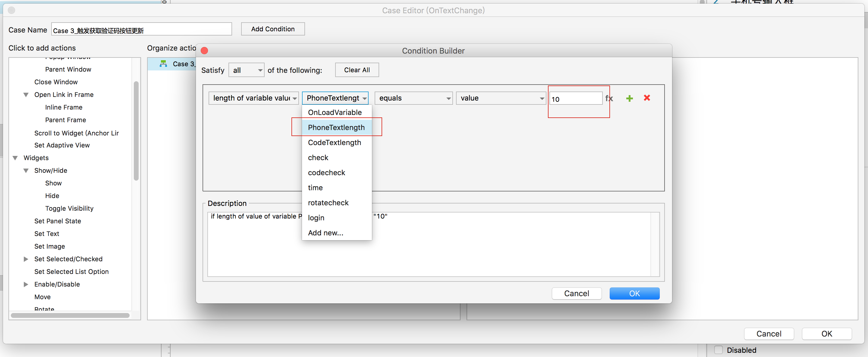
Task: Select Scroll to Widget action
Action: pyautogui.click(x=77, y=133)
